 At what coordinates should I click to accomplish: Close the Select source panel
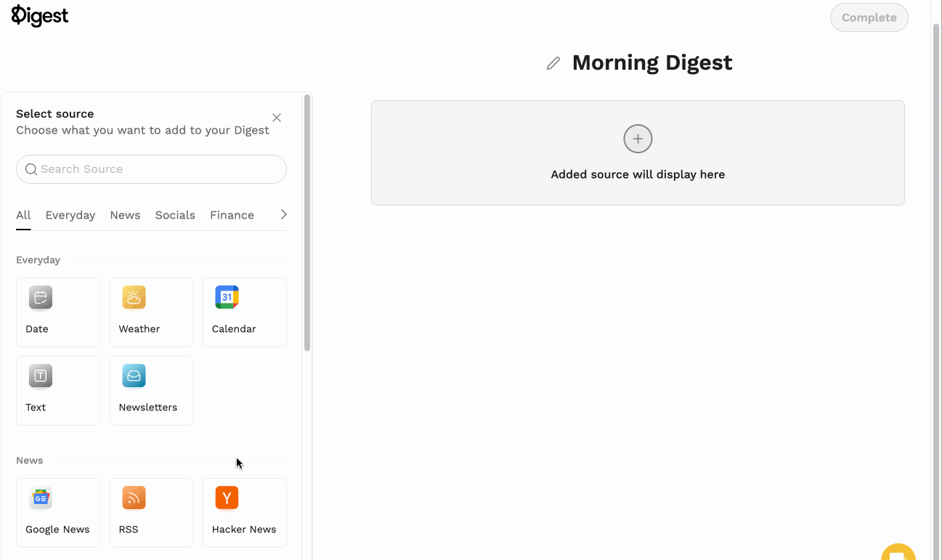pyautogui.click(x=277, y=117)
